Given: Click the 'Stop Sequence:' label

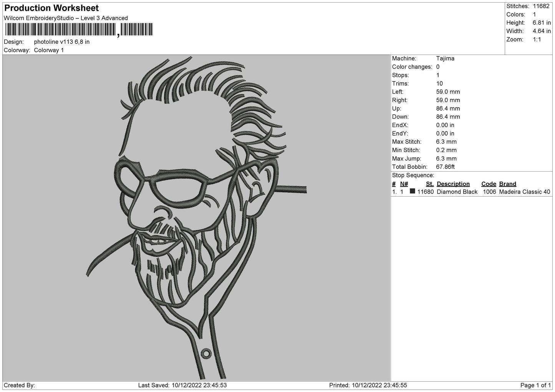Looking at the screenshot, I should pyautogui.click(x=413, y=175).
